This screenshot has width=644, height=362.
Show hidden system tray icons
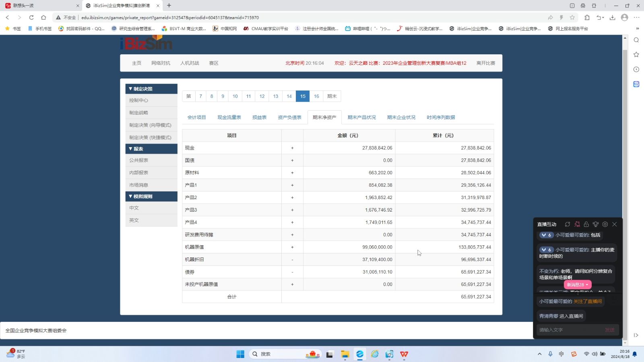coord(539,354)
